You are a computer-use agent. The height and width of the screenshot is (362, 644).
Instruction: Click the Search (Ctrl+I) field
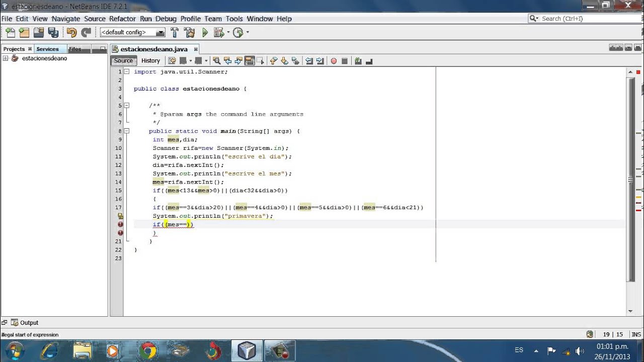click(585, 19)
